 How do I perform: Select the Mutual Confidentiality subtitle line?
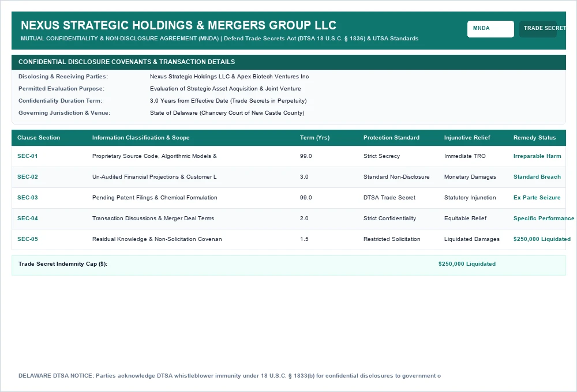220,39
